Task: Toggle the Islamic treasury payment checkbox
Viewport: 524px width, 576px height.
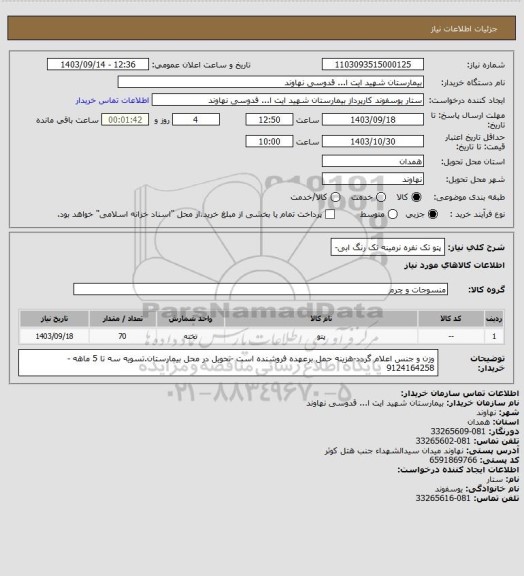Action: coord(330,214)
